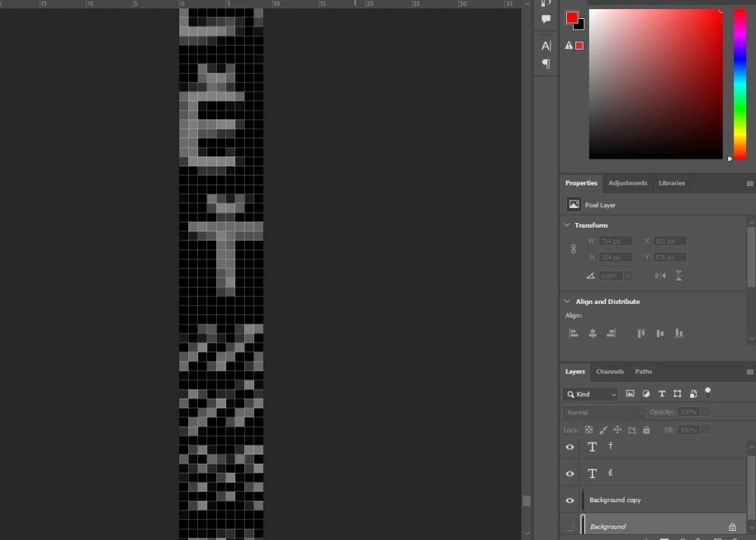Filter to show pixel layers only
756x540 pixels.
point(630,393)
